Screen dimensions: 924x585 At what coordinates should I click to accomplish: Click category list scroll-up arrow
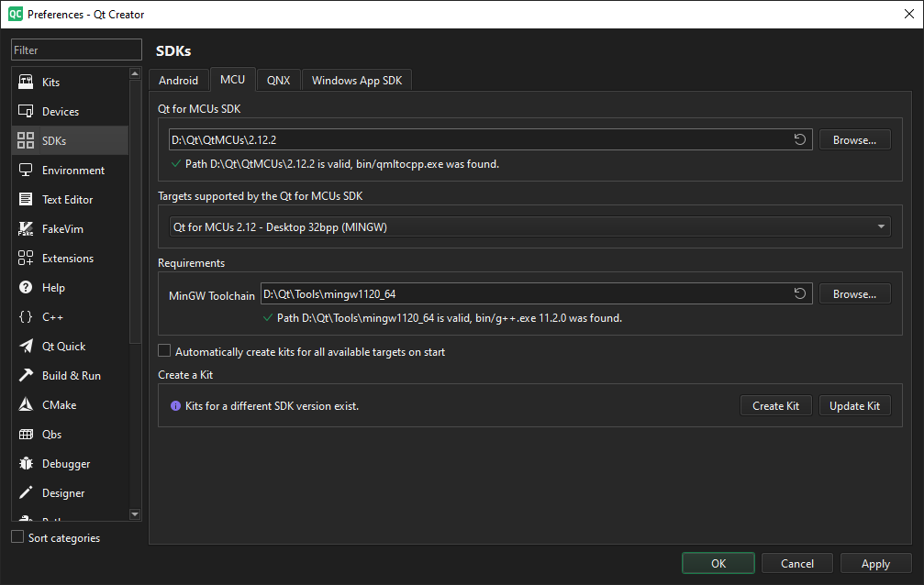[x=135, y=73]
